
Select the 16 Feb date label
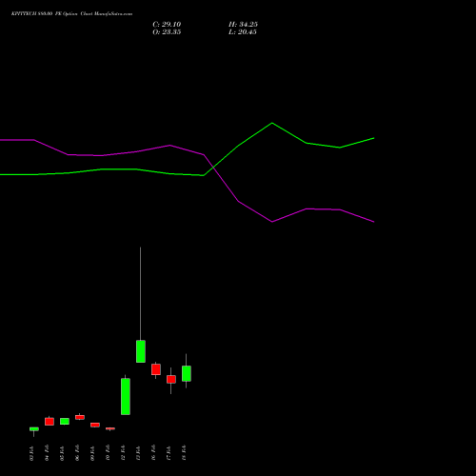tap(153, 453)
